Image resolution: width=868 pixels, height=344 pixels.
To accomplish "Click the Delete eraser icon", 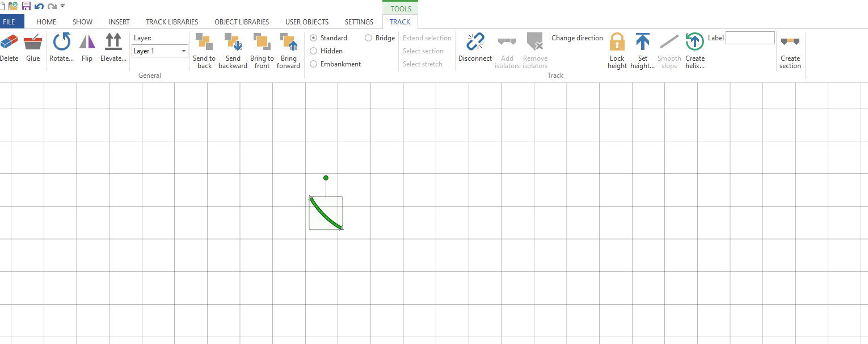I will point(9,43).
